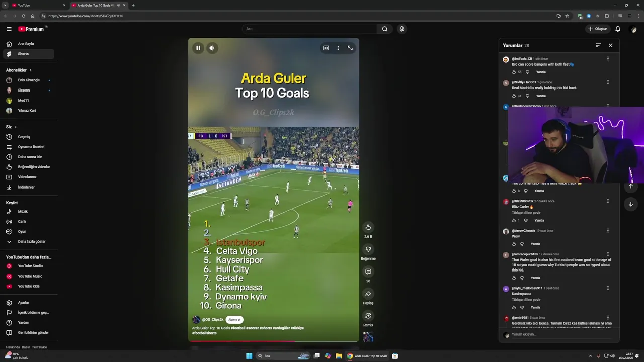Expand the Abonelikler section
Screen dimensions: 644x362
(19, 70)
